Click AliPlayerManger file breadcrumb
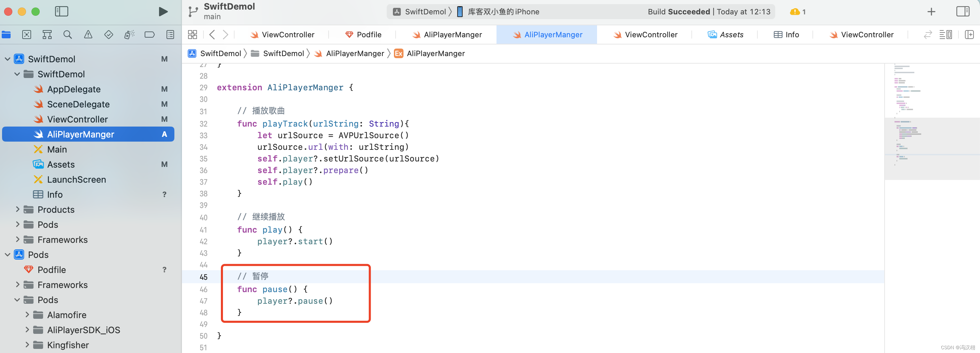The height and width of the screenshot is (353, 980). coord(349,53)
